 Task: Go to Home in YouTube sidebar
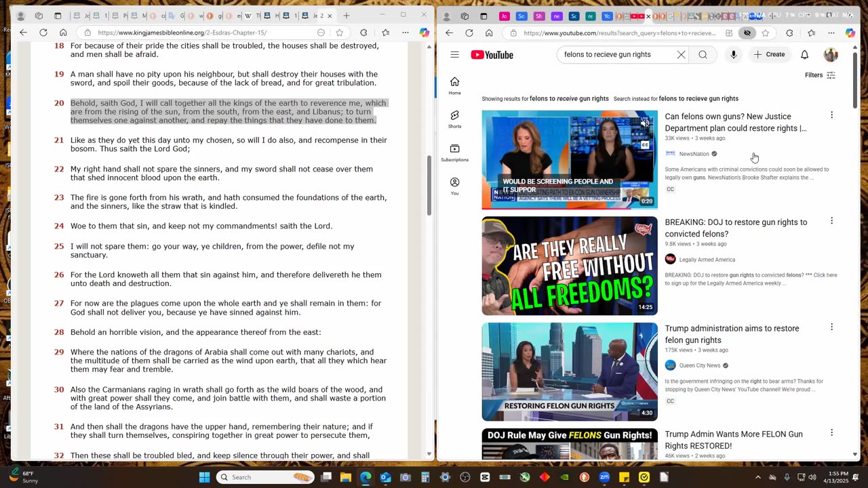(454, 85)
